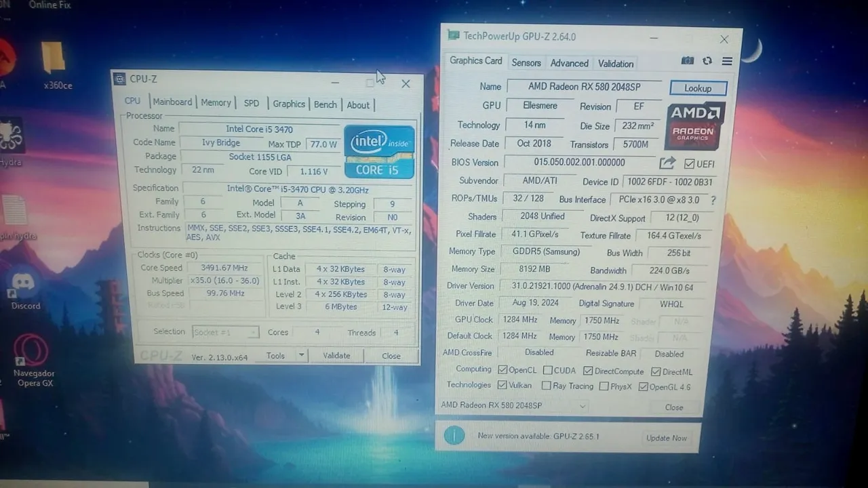The image size is (868, 488).
Task: Open the Graphics tab in CPU-Z
Action: click(289, 104)
